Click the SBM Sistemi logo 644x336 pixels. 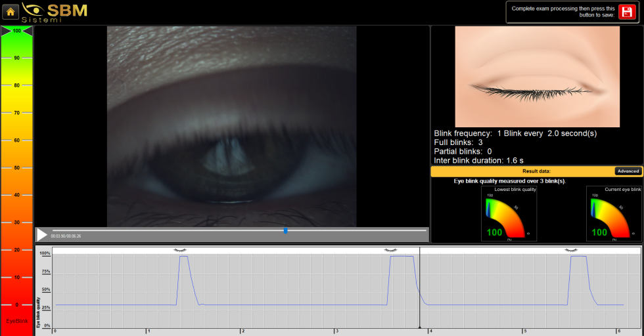pos(55,12)
